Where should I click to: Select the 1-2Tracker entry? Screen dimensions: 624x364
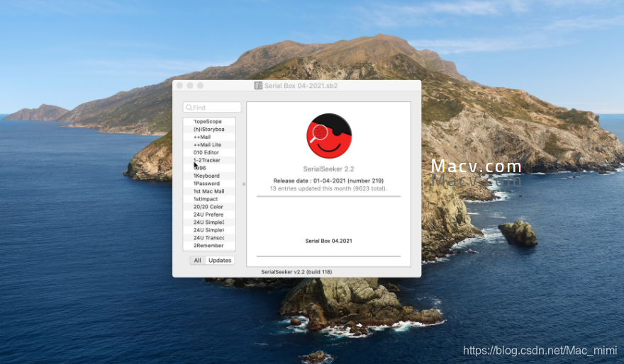209,160
